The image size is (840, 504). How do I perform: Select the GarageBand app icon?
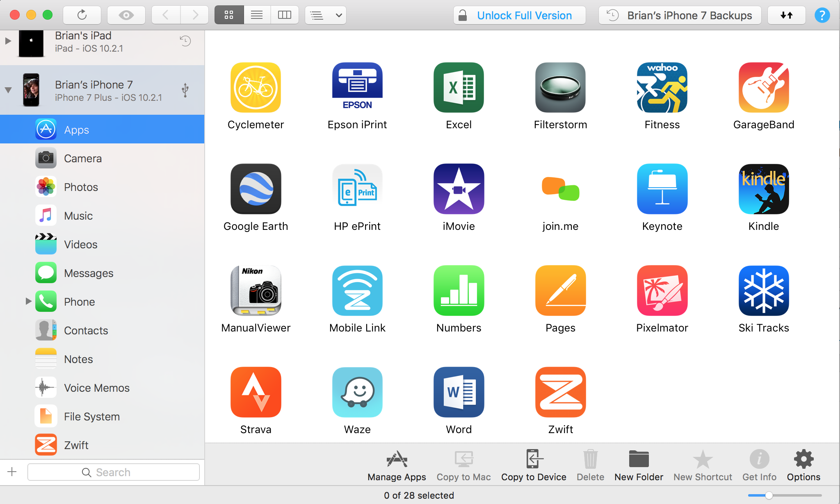(763, 88)
